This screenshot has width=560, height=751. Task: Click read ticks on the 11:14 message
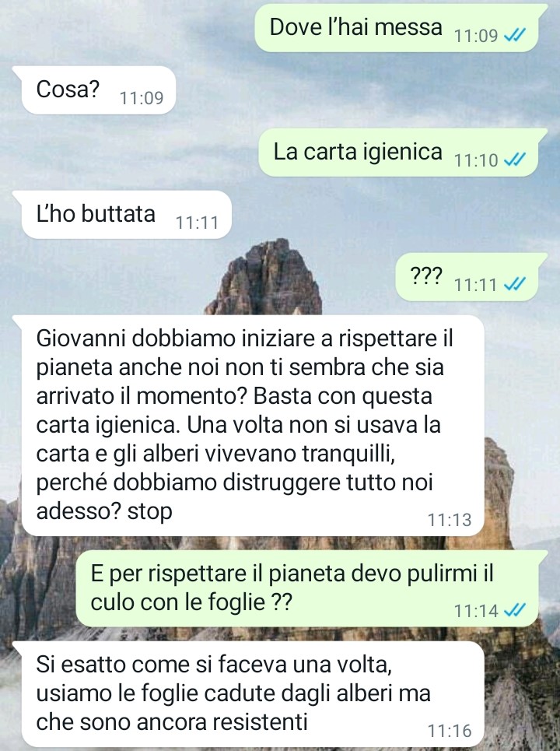[516, 610]
